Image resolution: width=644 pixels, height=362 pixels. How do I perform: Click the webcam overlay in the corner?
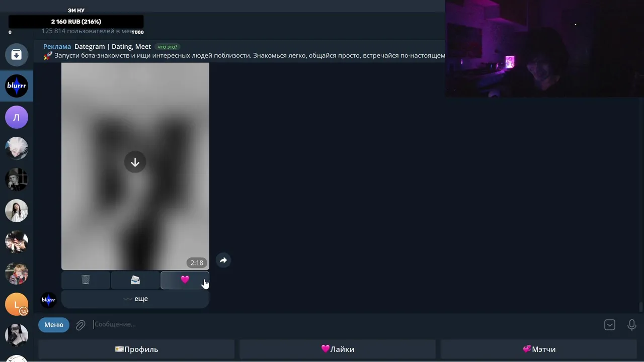(x=544, y=48)
